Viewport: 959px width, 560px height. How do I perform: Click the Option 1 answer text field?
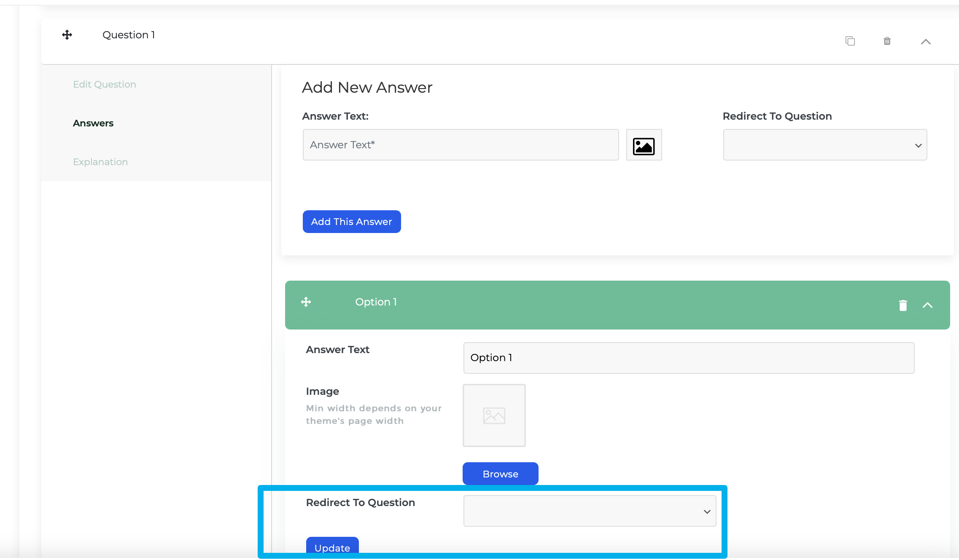[688, 358]
